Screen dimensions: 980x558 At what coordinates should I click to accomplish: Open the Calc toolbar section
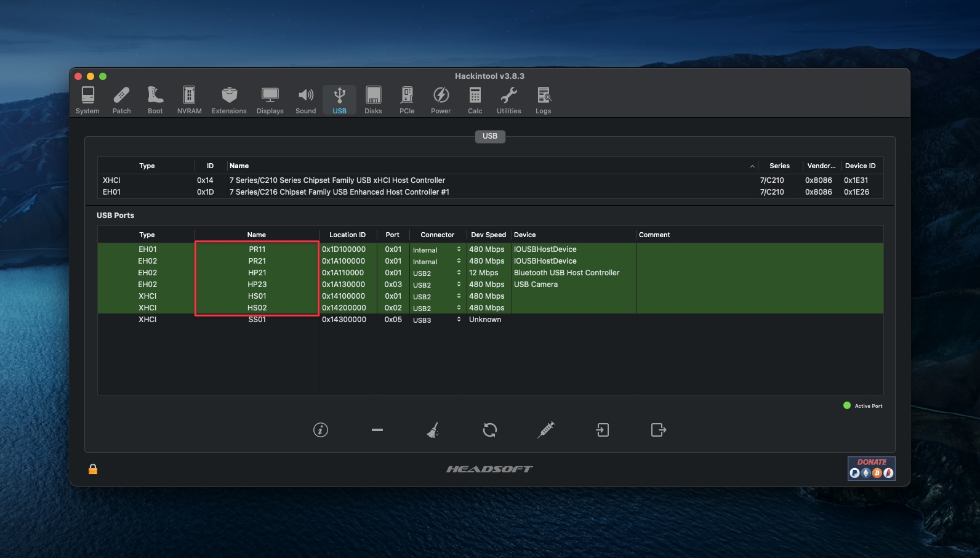click(475, 100)
